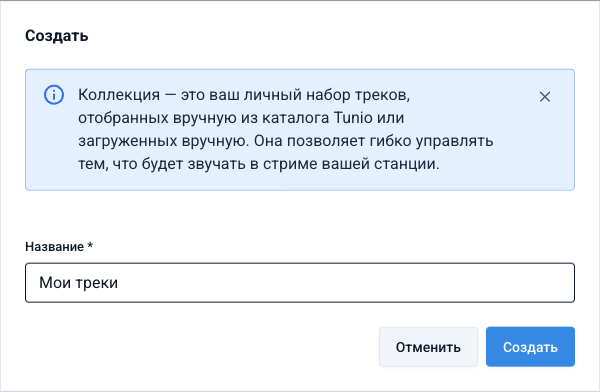Click the line starting with отобранных вручную
Viewport: 600px width, 392px height.
pos(241,118)
